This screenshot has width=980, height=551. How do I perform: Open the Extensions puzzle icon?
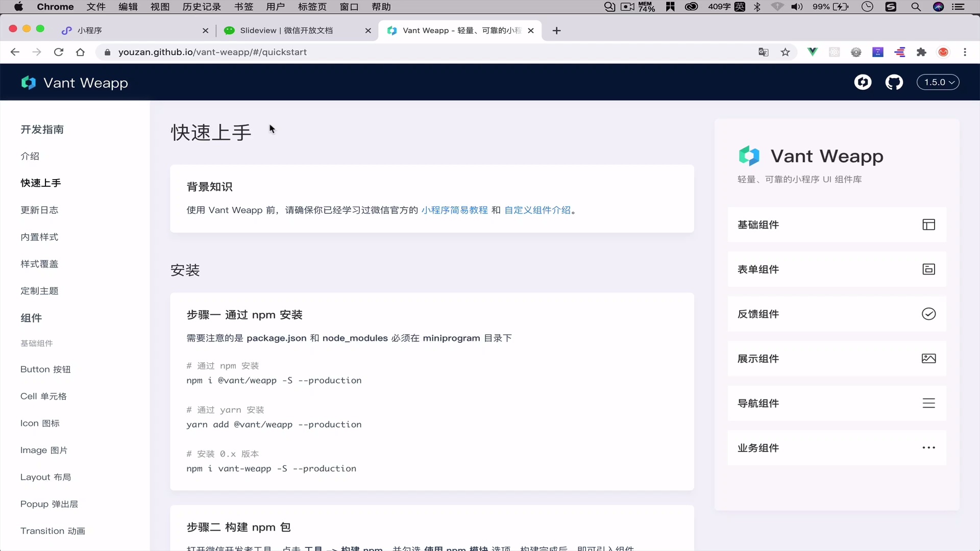click(x=921, y=52)
